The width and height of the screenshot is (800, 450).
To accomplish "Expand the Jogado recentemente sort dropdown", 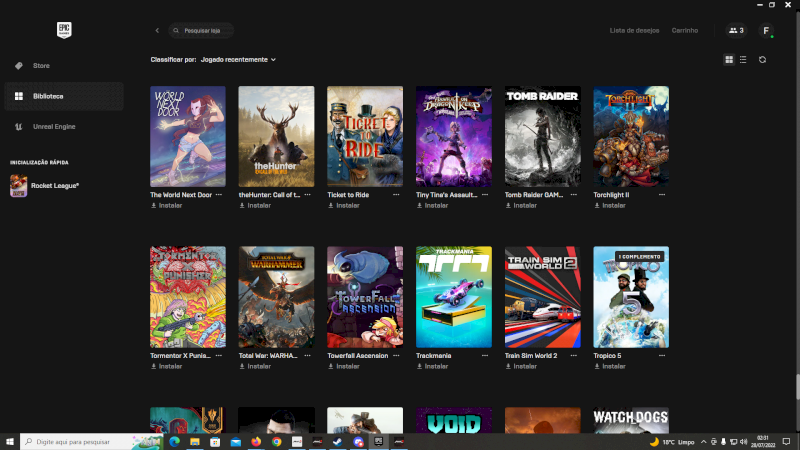I will pyautogui.click(x=238, y=60).
